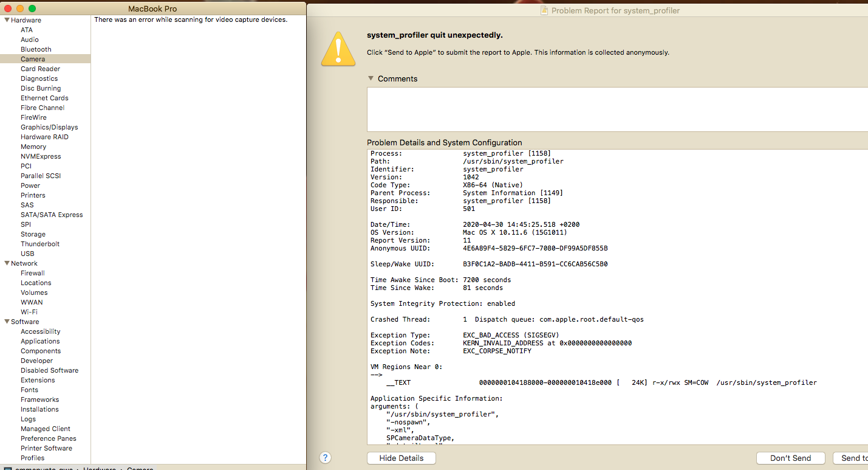This screenshot has width=868, height=470.
Task: Select Storage in the sidebar
Action: (33, 234)
